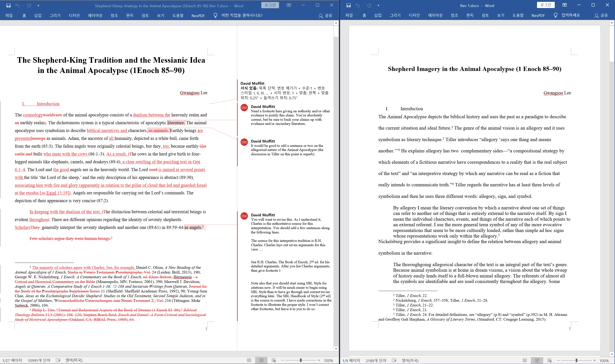The width and height of the screenshot is (615, 364).
Task: Open 레이아웃 tab in right Word window
Action: click(435, 15)
